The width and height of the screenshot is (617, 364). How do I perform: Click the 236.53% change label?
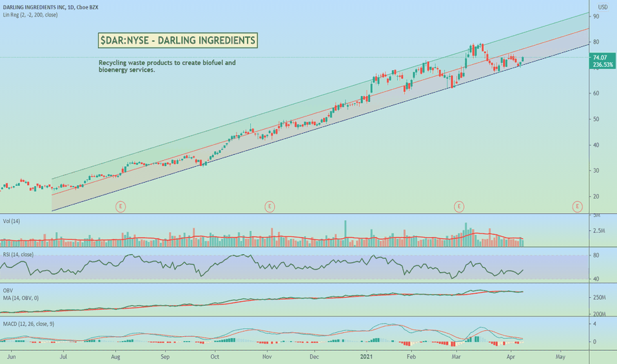tap(603, 65)
